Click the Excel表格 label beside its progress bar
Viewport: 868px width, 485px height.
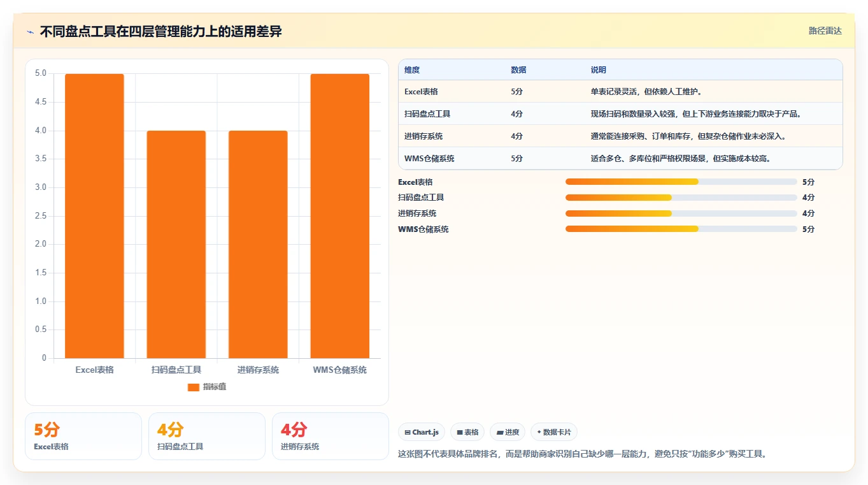415,182
